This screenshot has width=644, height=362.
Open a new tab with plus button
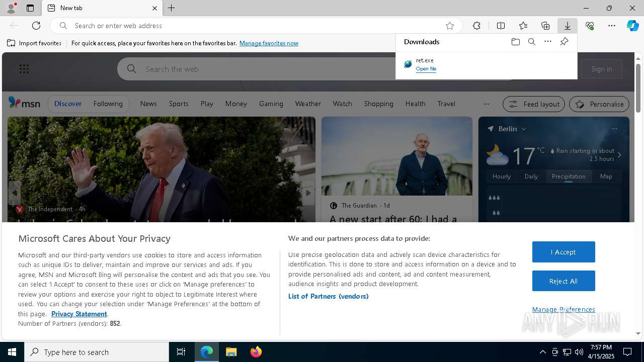pyautogui.click(x=172, y=8)
